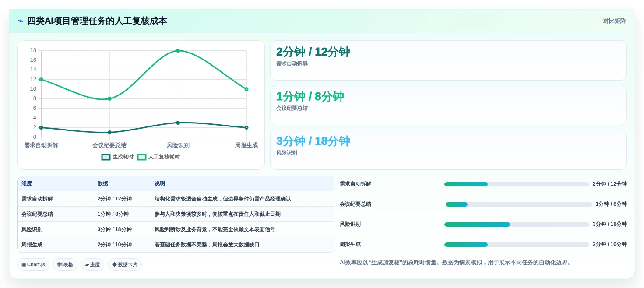
Task: Select the 3分钟 / 18分钟 data card
Action: 448,150
